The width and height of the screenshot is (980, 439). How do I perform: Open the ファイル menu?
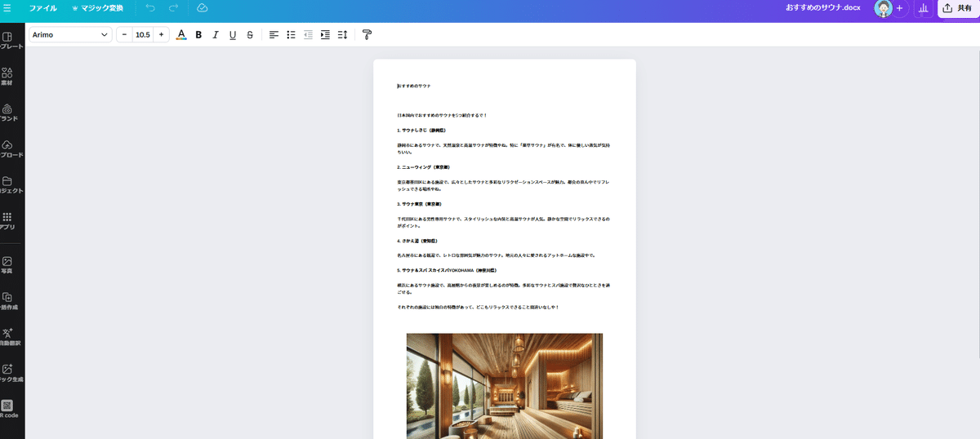coord(43,7)
